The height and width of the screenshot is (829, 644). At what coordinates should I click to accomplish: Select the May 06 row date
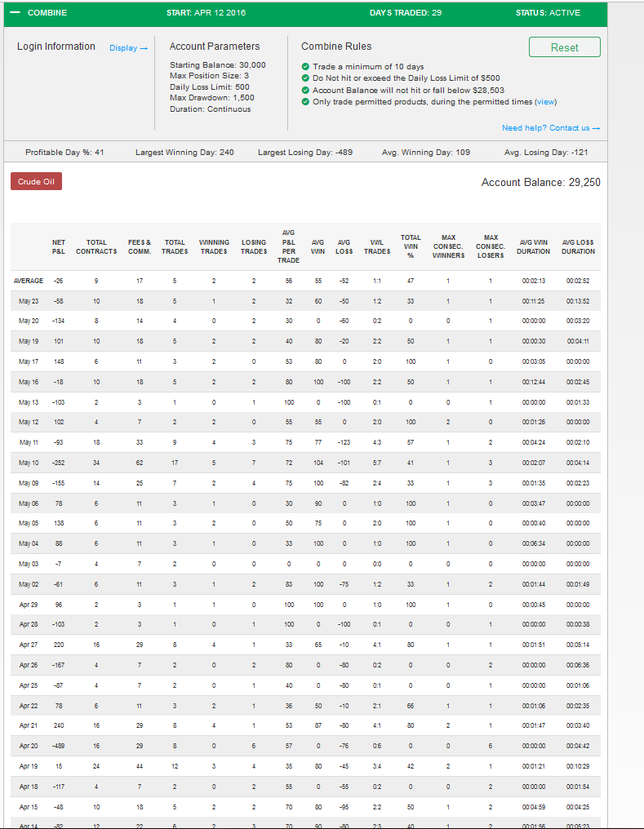29,503
